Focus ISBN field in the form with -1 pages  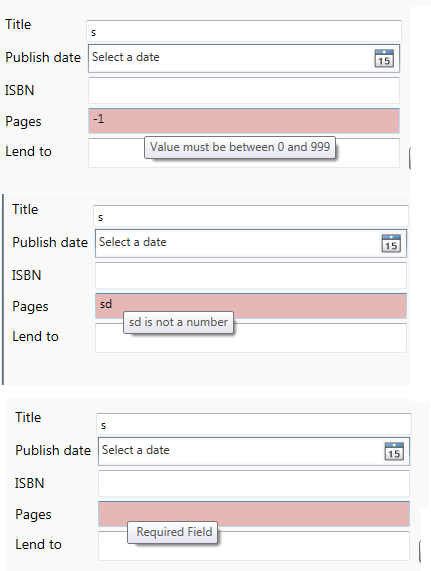244,90
